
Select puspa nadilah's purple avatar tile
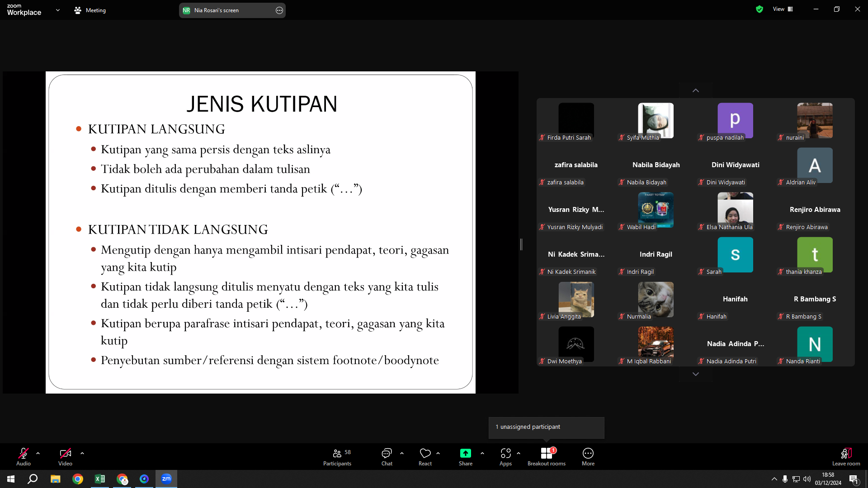pos(736,121)
